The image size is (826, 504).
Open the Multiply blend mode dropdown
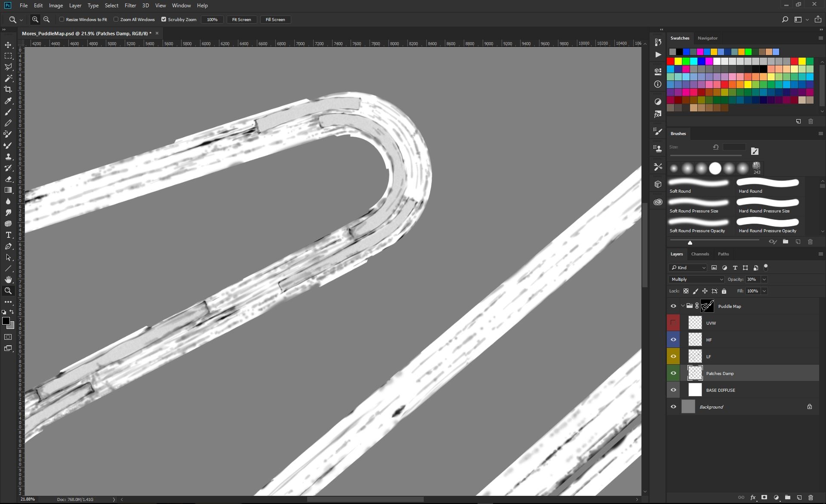point(696,280)
